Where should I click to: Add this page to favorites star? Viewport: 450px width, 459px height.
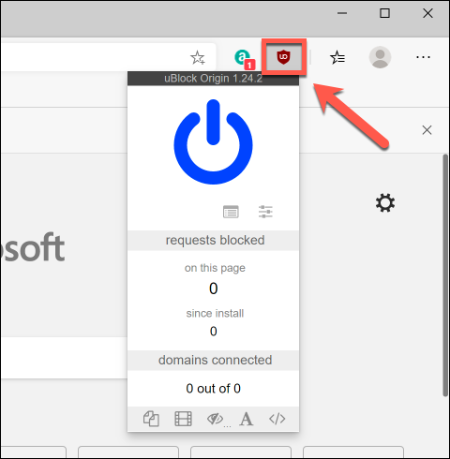pos(198,57)
